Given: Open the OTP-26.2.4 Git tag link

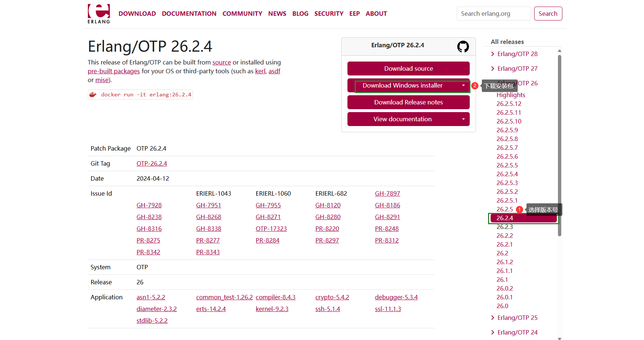Looking at the screenshot, I should pyautogui.click(x=152, y=163).
